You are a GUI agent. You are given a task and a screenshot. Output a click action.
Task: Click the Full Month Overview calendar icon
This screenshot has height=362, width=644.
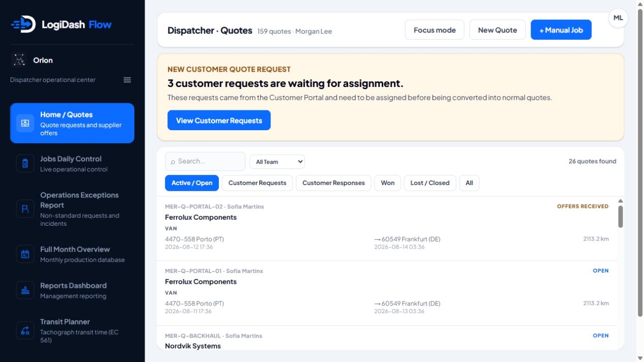pos(25,254)
